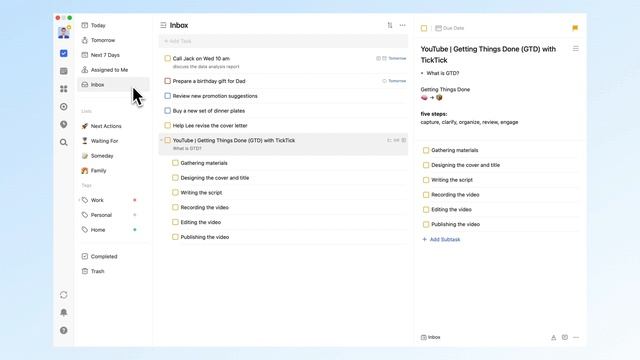Click the task title in detail panel
Image resolution: width=640 pixels, height=360 pixels.
tap(488, 54)
